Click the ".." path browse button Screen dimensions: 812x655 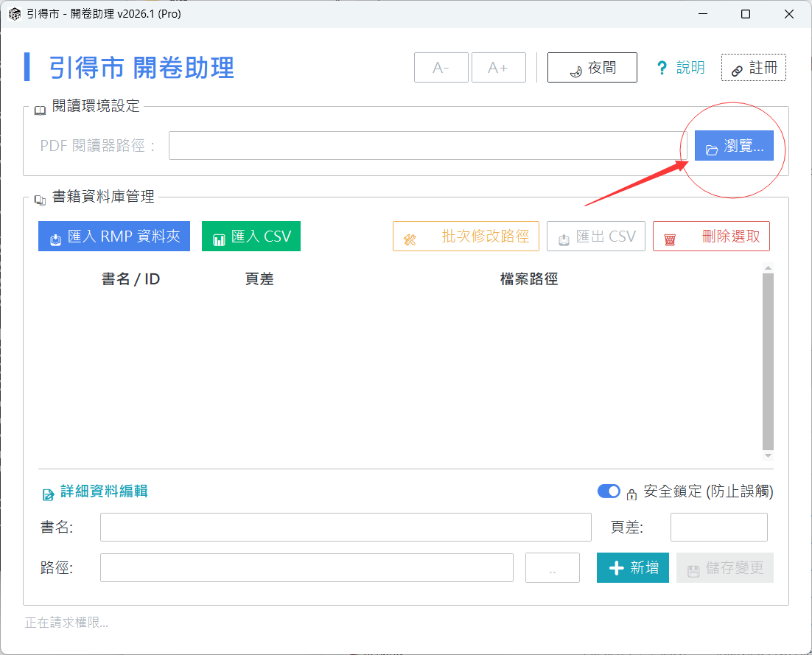pos(553,568)
